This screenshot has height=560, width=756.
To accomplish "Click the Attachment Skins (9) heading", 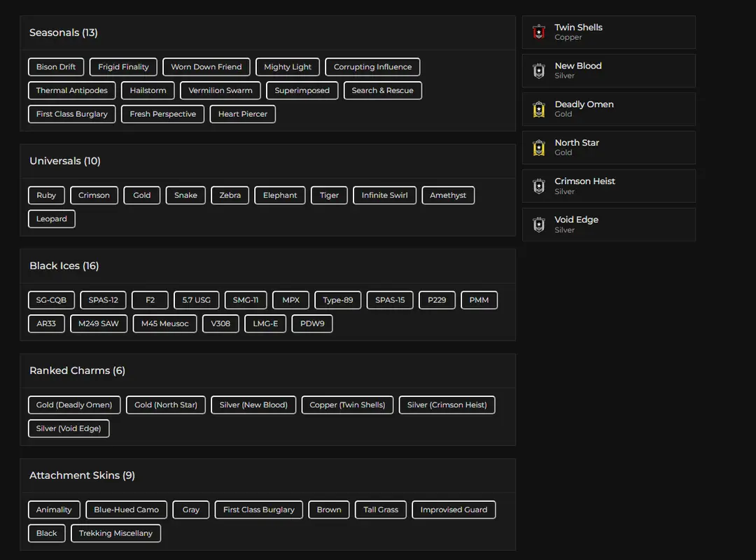I will tap(82, 476).
